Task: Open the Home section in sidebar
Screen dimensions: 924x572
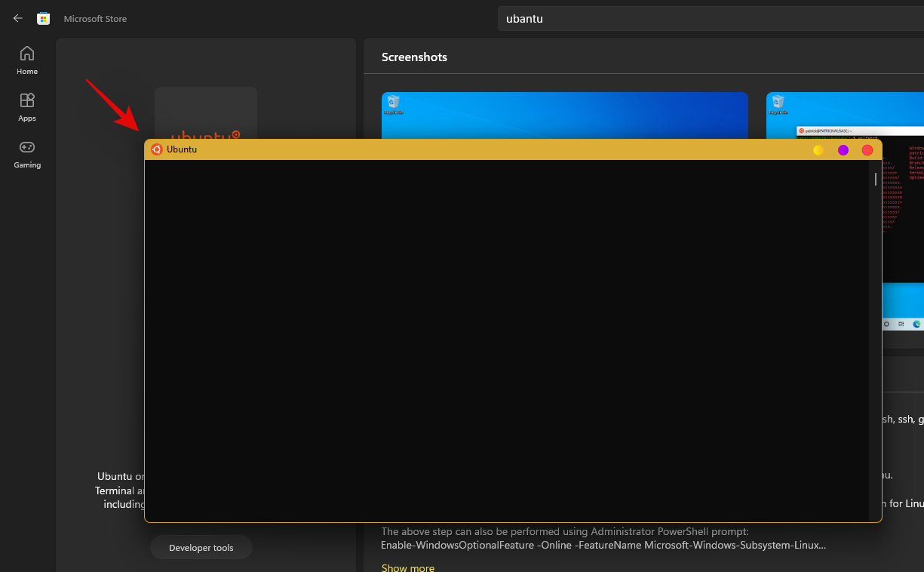Action: pyautogui.click(x=27, y=60)
